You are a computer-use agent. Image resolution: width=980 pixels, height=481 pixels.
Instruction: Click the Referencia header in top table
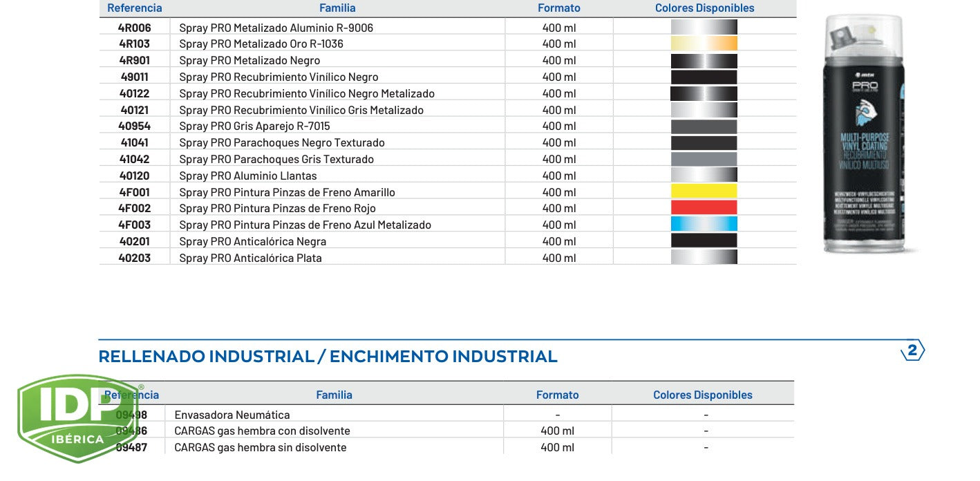click(x=135, y=8)
